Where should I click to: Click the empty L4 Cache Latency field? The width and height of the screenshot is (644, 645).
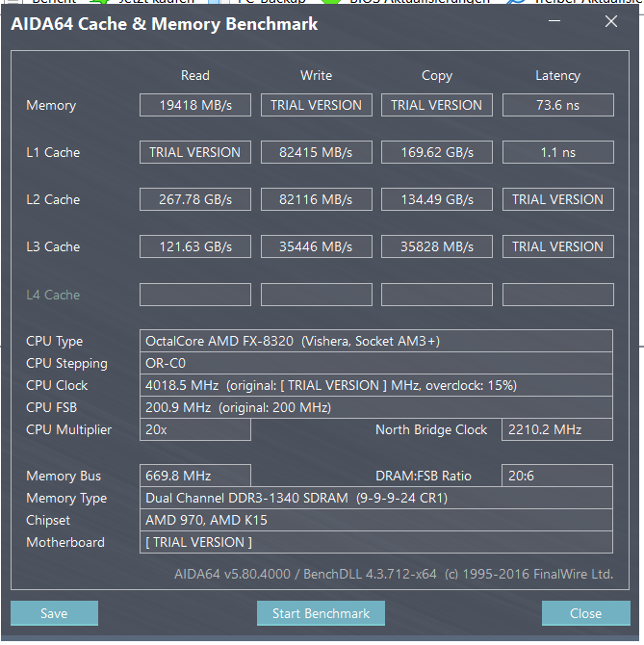pyautogui.click(x=558, y=295)
